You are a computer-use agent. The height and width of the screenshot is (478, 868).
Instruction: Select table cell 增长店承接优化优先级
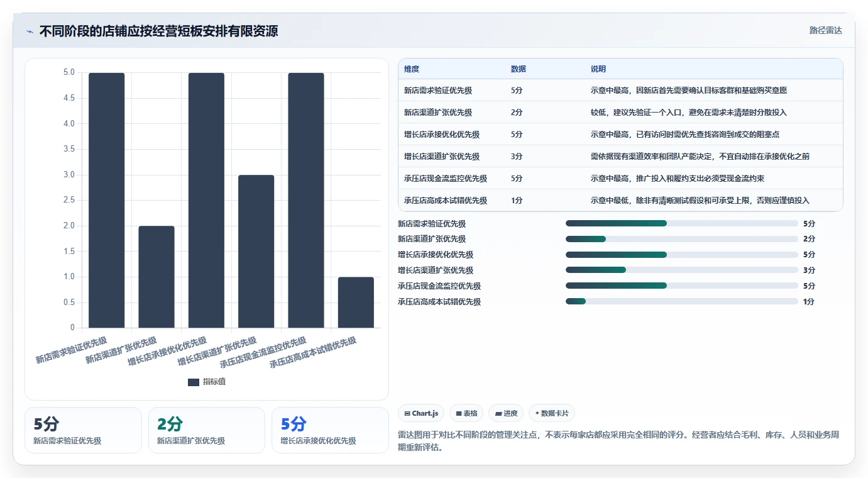click(x=442, y=135)
